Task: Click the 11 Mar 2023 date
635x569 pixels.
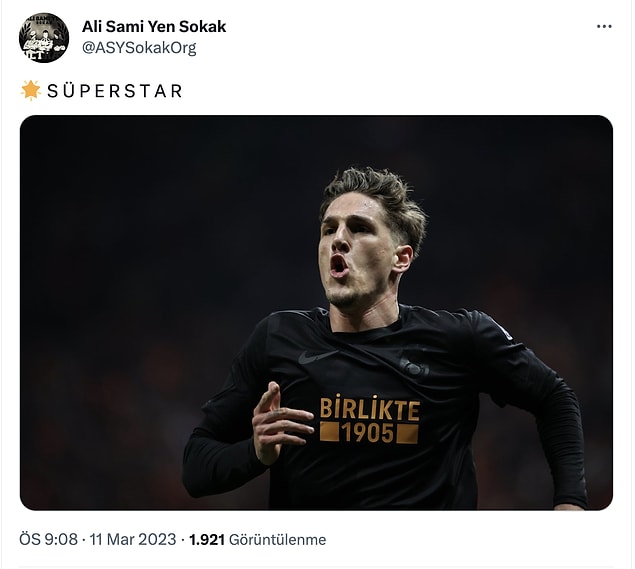Action: 133,539
